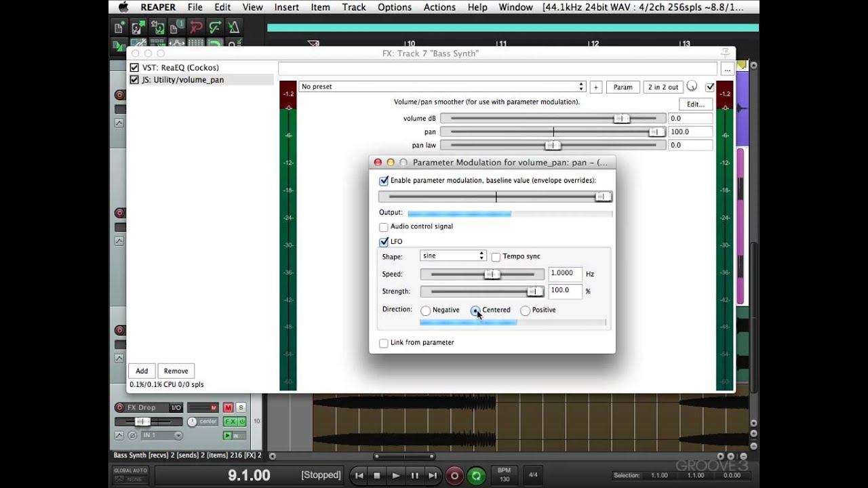Click the Param button
868x488 pixels.
(623, 87)
